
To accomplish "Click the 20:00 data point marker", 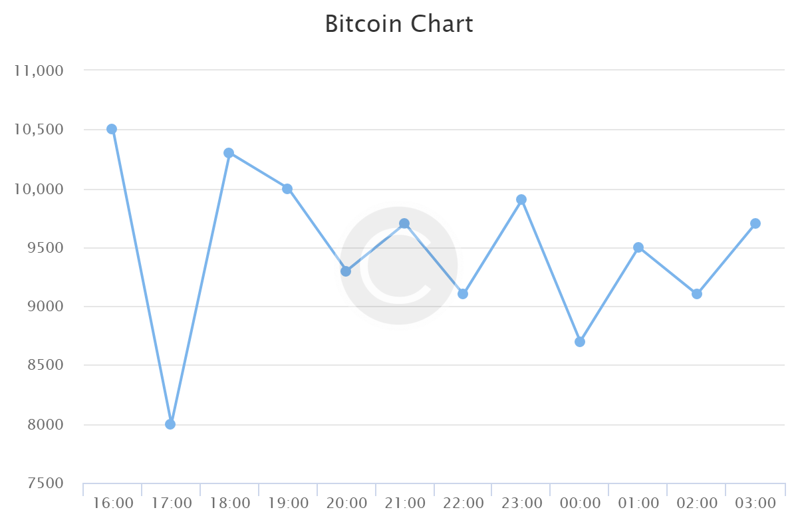I will tap(346, 271).
